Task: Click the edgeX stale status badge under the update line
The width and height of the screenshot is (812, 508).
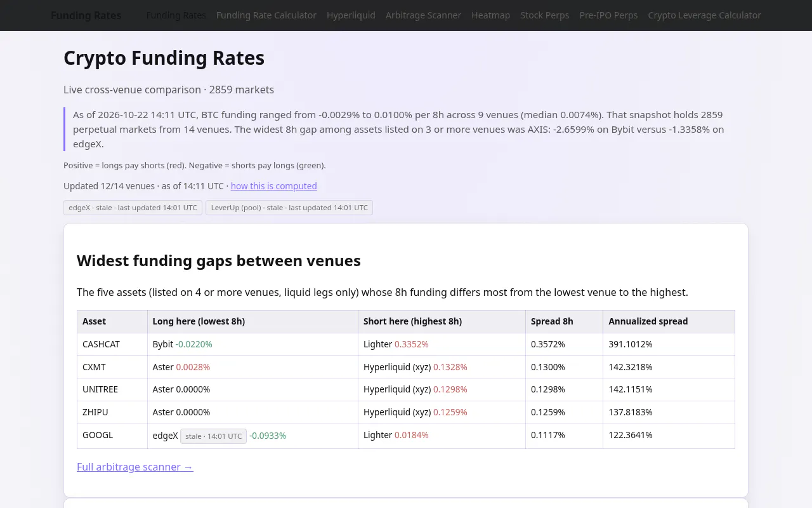Action: [133, 208]
